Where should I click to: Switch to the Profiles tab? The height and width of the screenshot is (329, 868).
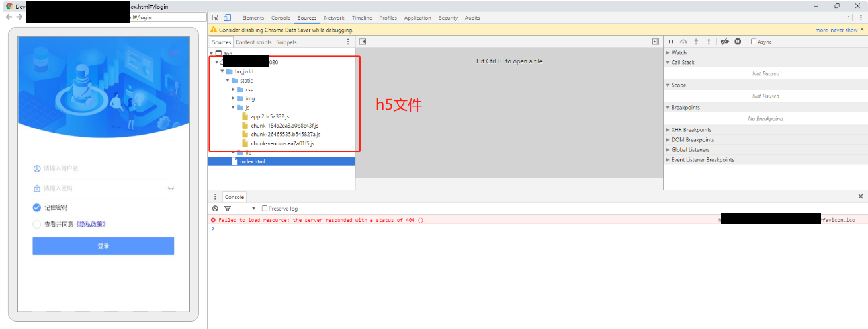pos(388,18)
